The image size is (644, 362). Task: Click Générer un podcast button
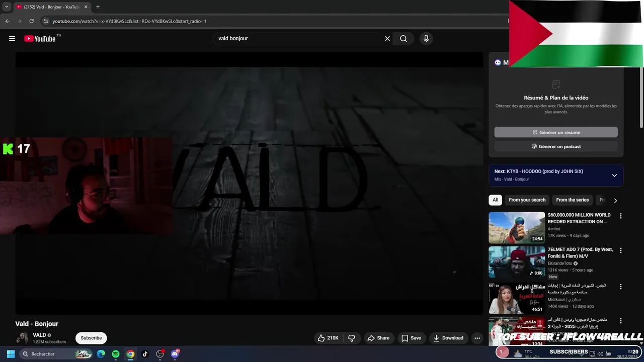click(556, 146)
